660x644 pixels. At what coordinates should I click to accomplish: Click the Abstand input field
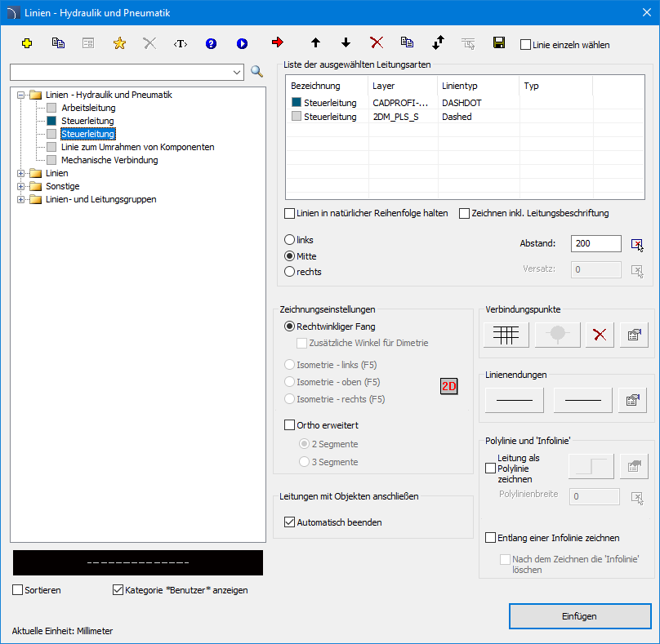[596, 243]
